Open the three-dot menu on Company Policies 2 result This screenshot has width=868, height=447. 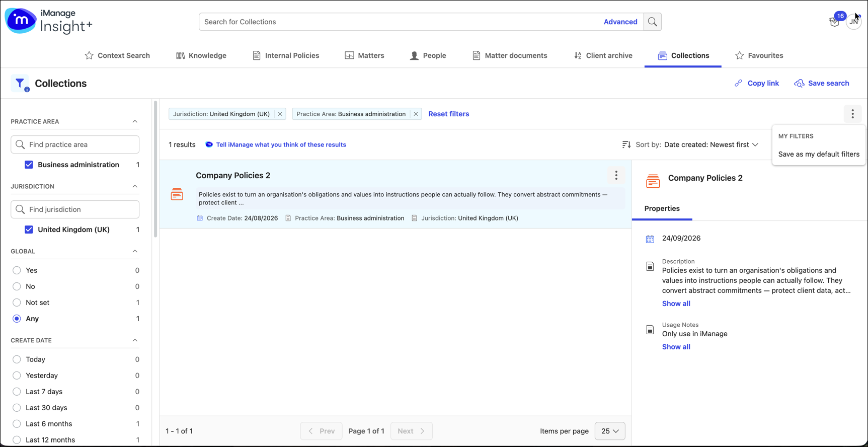coord(616,175)
